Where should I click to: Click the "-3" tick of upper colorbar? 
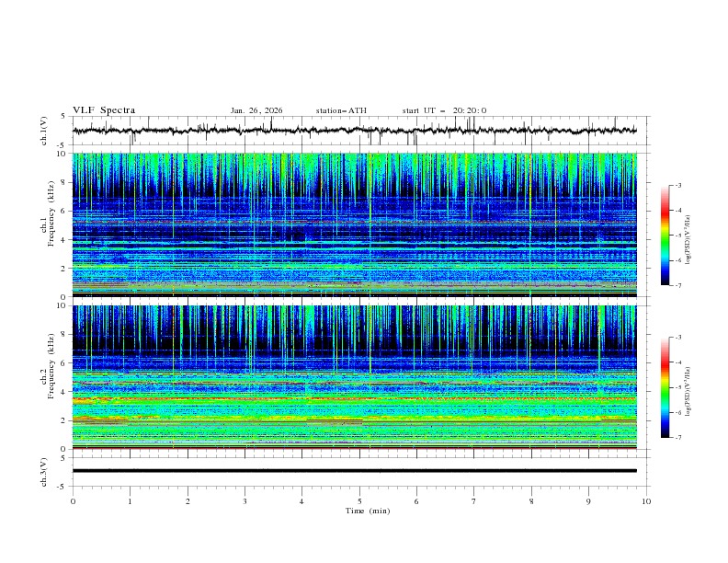click(x=677, y=185)
